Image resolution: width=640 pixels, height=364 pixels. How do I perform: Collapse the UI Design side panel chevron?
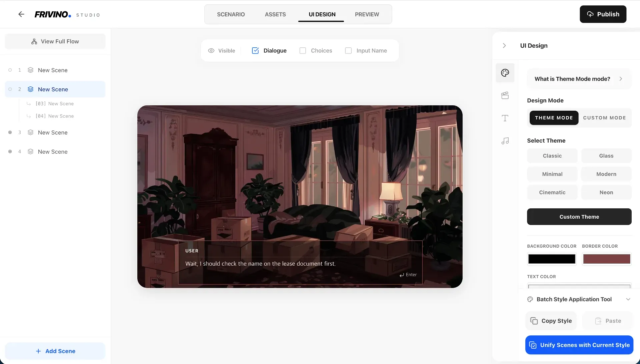pyautogui.click(x=504, y=46)
